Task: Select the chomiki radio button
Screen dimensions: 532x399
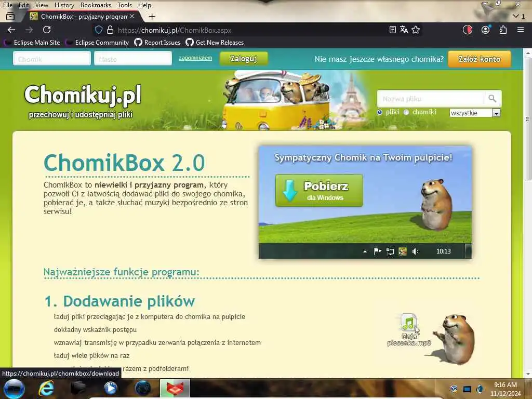Action: point(406,112)
